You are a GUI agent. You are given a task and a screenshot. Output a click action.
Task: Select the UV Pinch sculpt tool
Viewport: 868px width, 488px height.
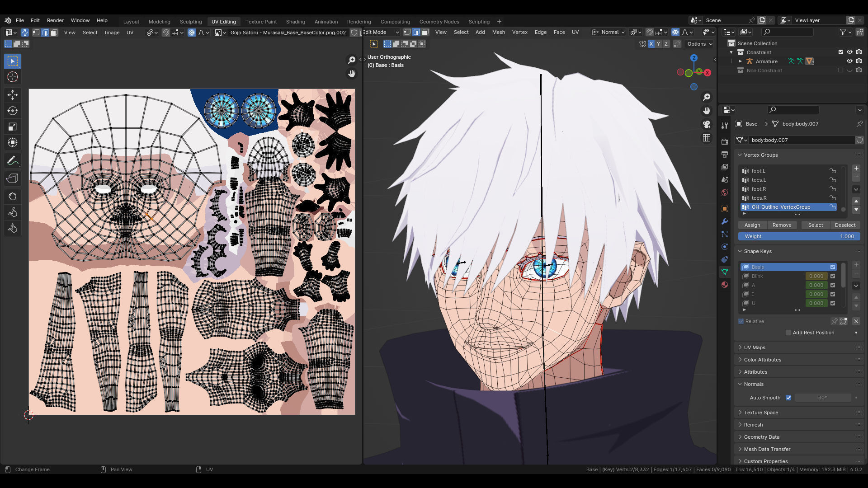(13, 229)
